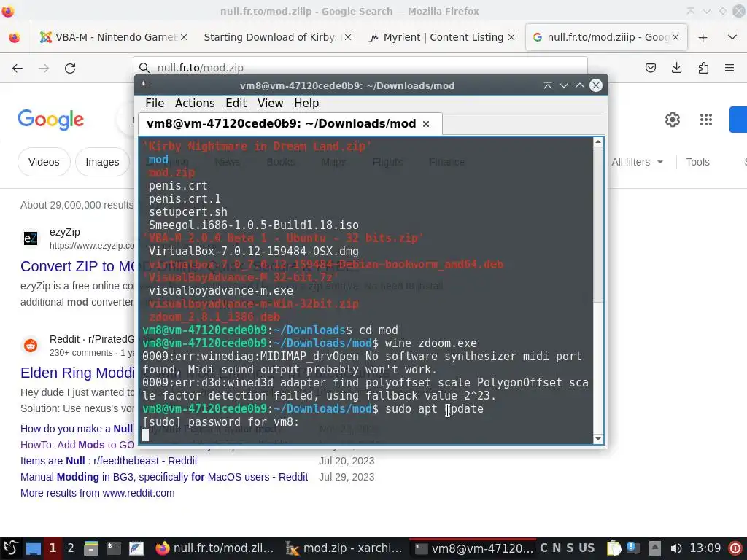Click terminal always-on-top titlebar icon
Image resolution: width=747 pixels, height=560 pixels.
(547, 85)
